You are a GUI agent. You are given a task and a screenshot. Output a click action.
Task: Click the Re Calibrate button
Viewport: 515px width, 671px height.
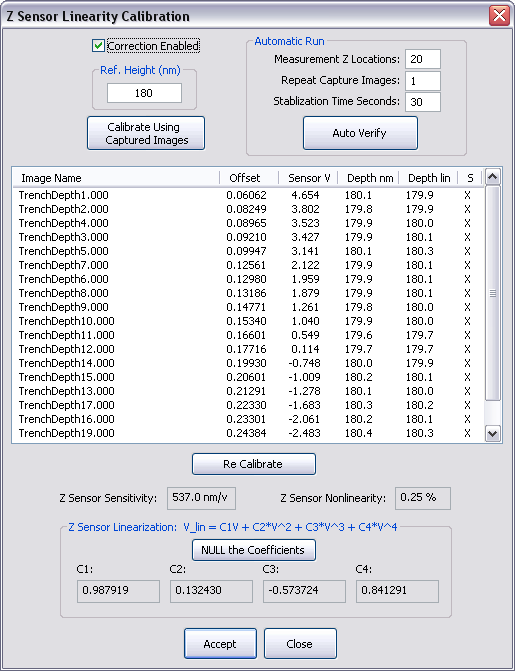(x=254, y=464)
